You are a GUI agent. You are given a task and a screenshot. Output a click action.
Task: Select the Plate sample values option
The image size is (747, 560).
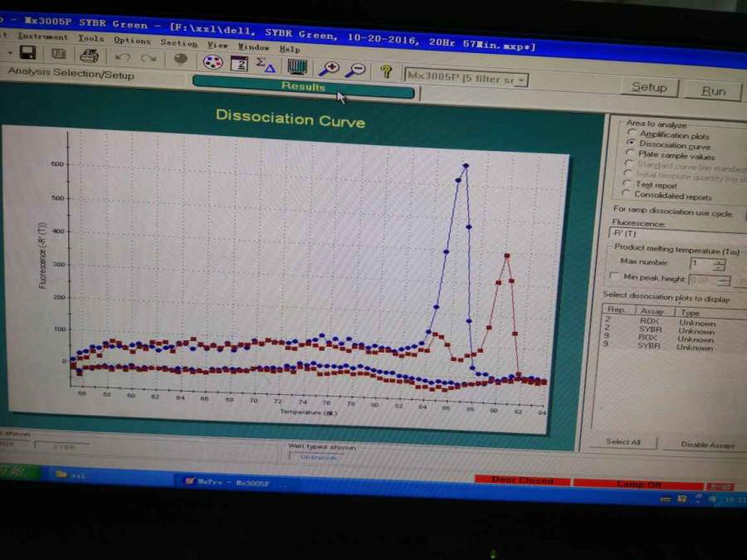[x=676, y=155]
